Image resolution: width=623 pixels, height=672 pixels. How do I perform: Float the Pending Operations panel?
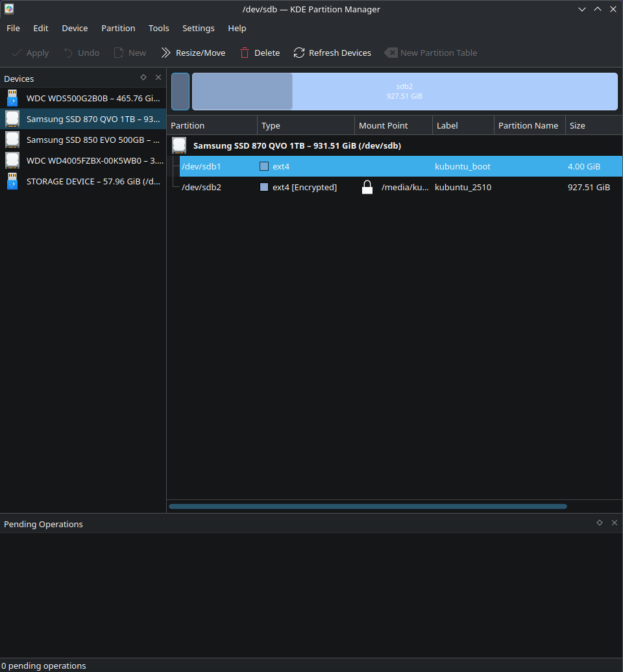coord(600,523)
